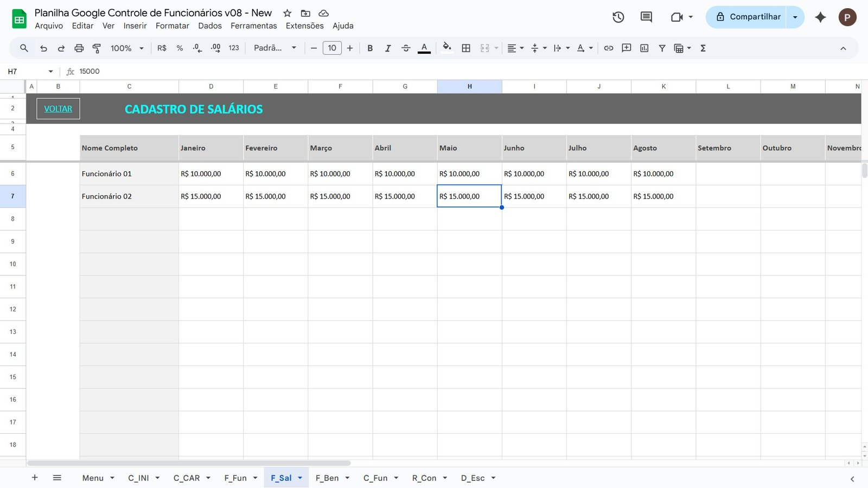Open the horizontal align dropdown
868x488 pixels.
[513, 48]
